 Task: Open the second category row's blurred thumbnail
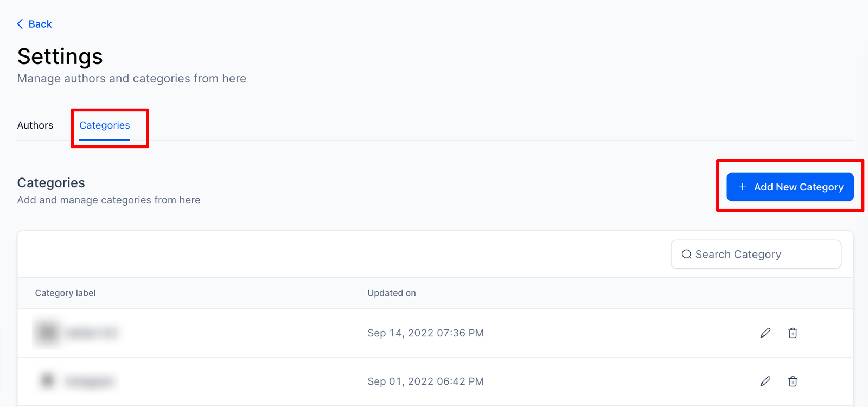tap(48, 380)
